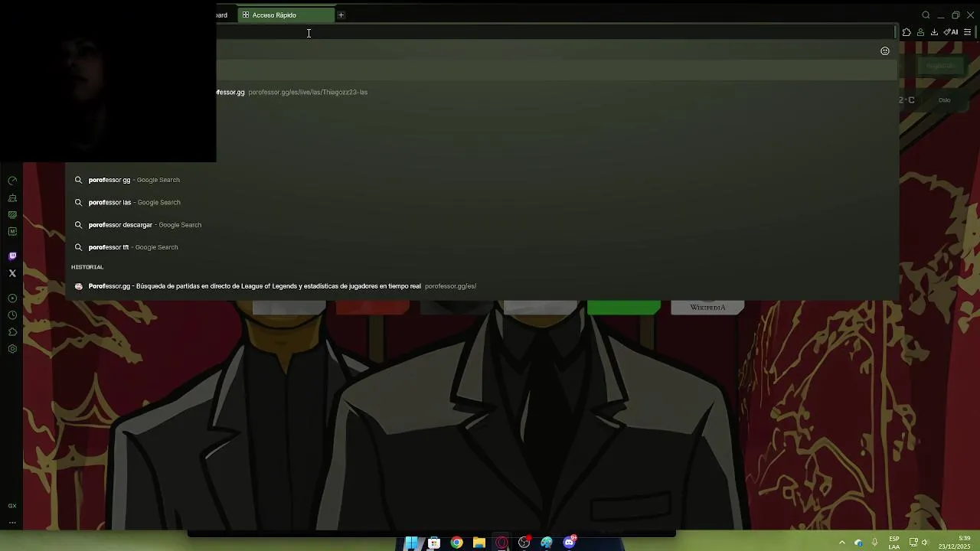980x551 pixels.
Task: Choose 'porofessor tft' Google Search suggestion
Action: point(482,247)
